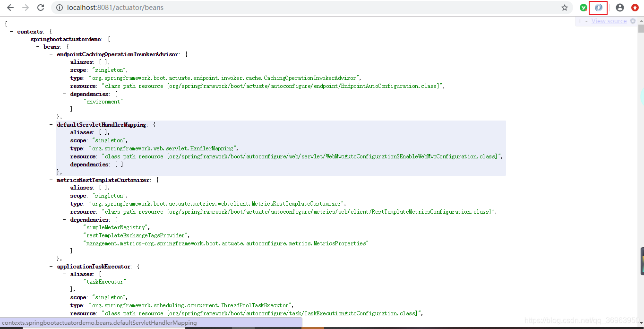Image resolution: width=644 pixels, height=329 pixels.
Task: Collapse the defaultServletHandlerMapping node
Action: pyautogui.click(x=52, y=125)
